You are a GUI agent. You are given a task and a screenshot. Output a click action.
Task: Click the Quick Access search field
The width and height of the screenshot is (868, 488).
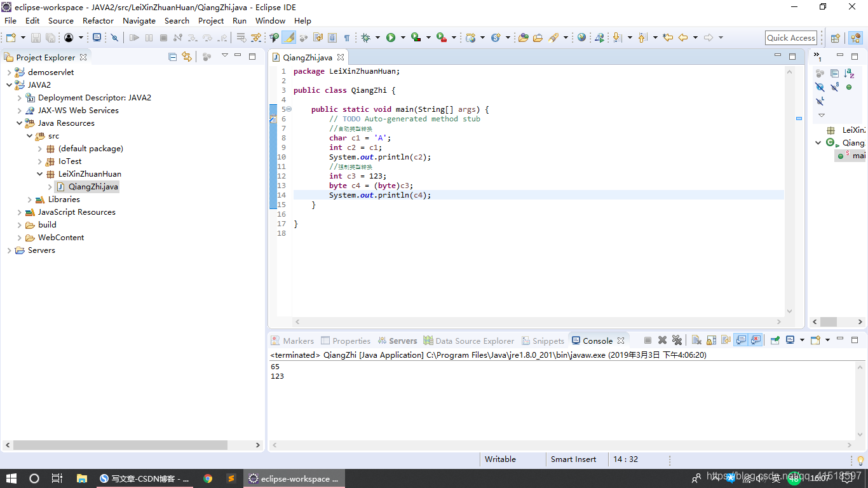[791, 38]
